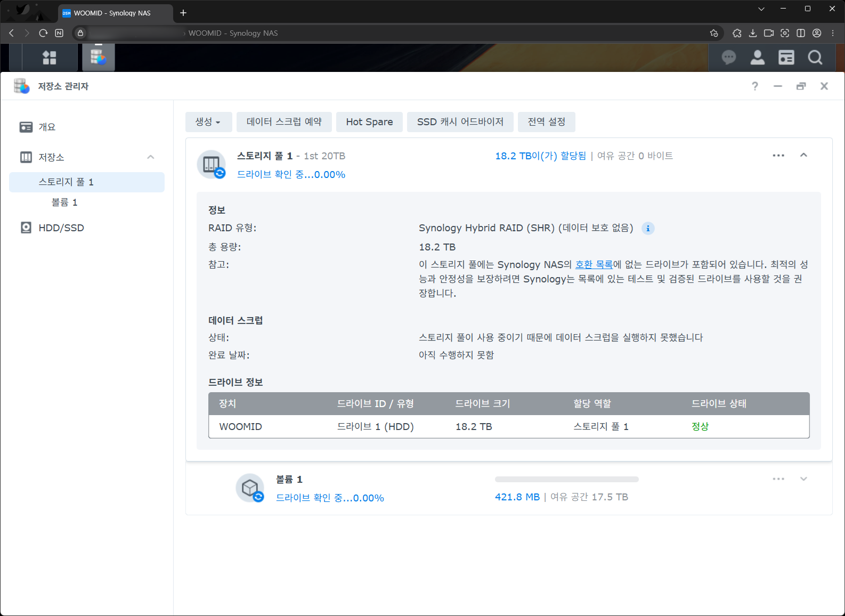Screen dimensions: 845x616
Task: Click 드라이브 확인 중 status under 볼륨 1
Action: tap(330, 498)
